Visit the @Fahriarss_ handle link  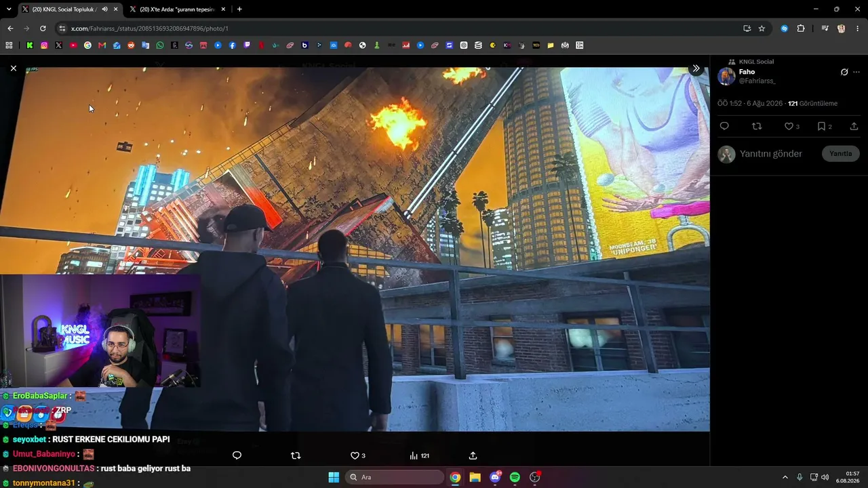pyautogui.click(x=757, y=81)
